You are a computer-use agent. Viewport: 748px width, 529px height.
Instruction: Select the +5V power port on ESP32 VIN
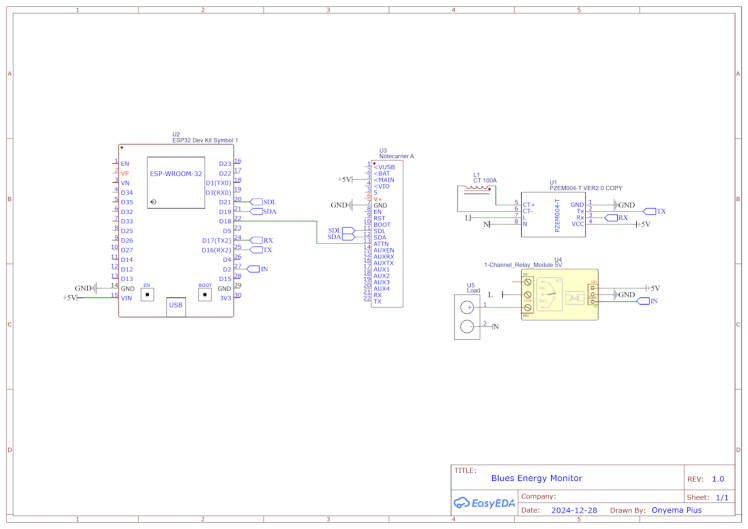[x=71, y=298]
